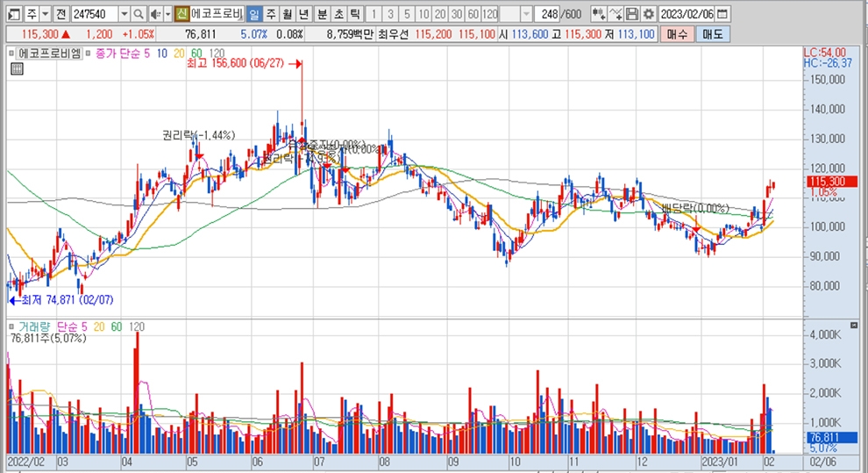Select the 5 interval button
This screenshot has height=473, width=868.
point(407,14)
